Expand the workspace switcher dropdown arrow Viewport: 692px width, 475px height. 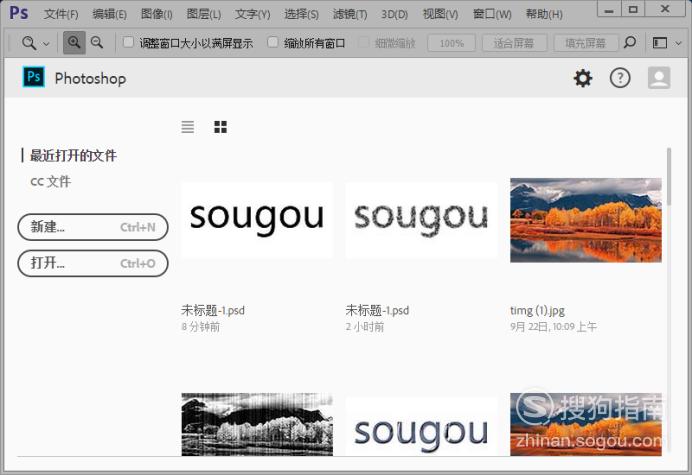[x=679, y=43]
